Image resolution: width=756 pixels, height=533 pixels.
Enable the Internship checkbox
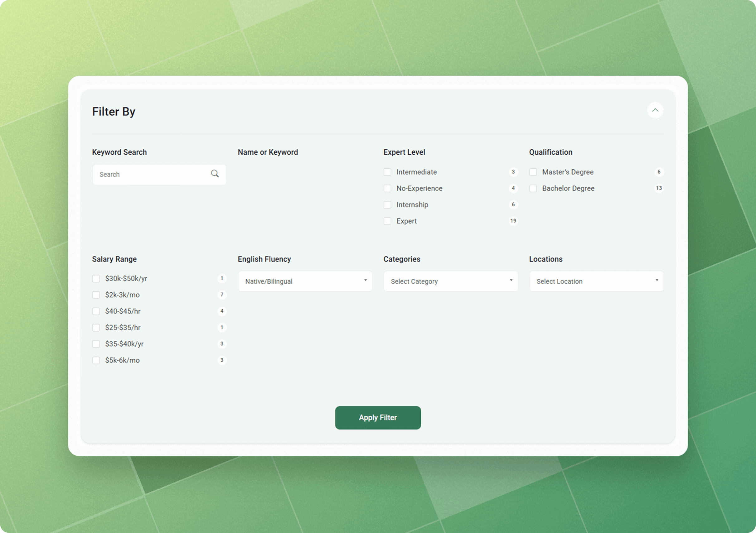[x=388, y=205]
